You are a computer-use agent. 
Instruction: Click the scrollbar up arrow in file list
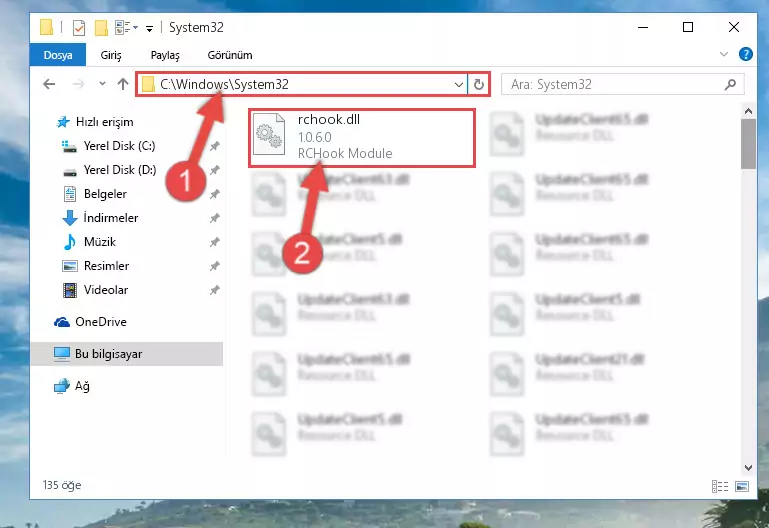coord(748,111)
